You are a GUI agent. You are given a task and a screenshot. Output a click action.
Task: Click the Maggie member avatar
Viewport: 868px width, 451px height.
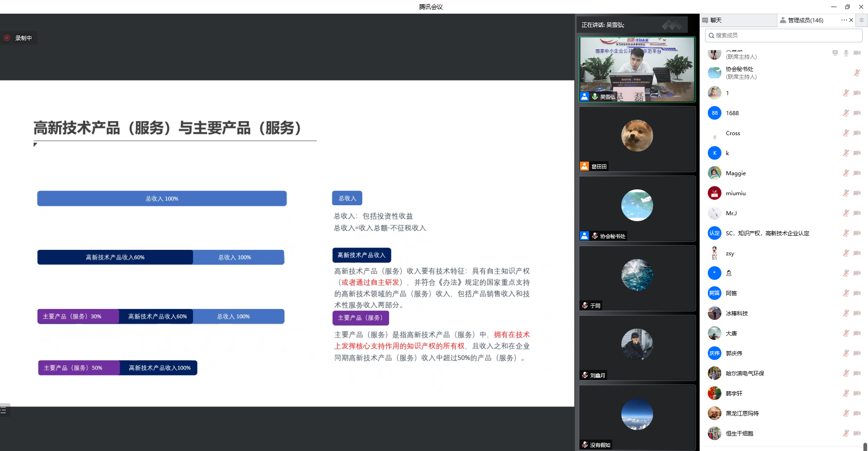714,173
